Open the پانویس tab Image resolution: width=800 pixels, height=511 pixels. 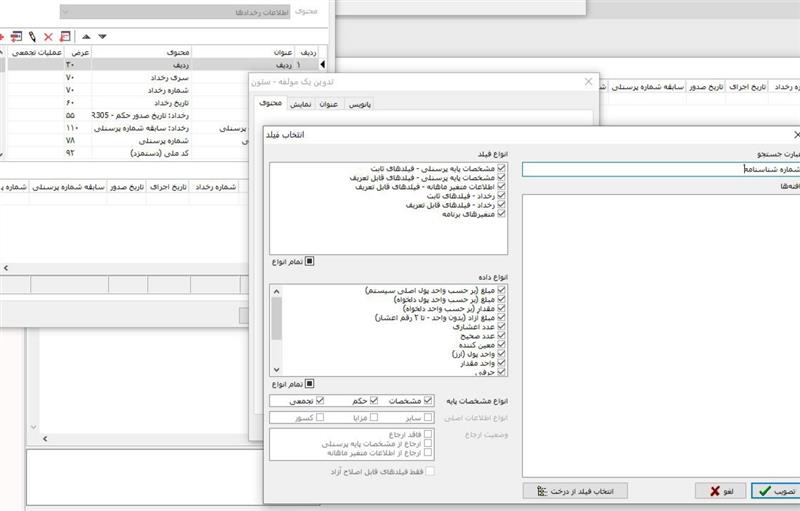359,103
